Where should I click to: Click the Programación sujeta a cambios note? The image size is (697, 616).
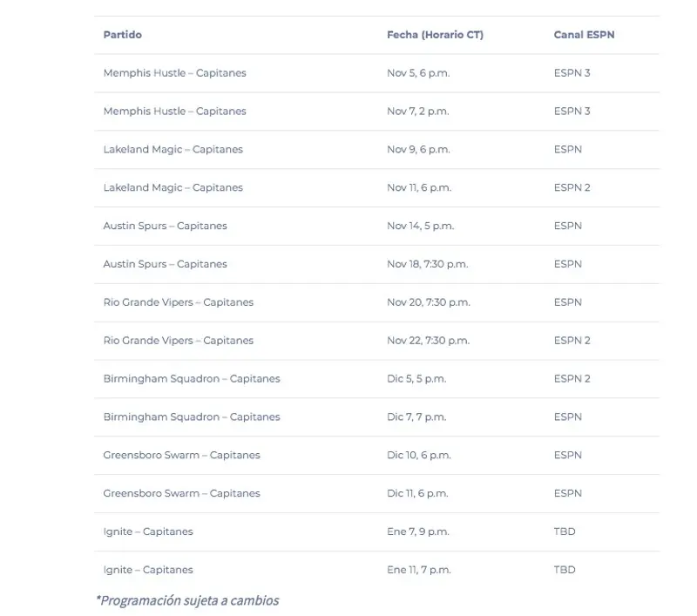tap(187, 600)
